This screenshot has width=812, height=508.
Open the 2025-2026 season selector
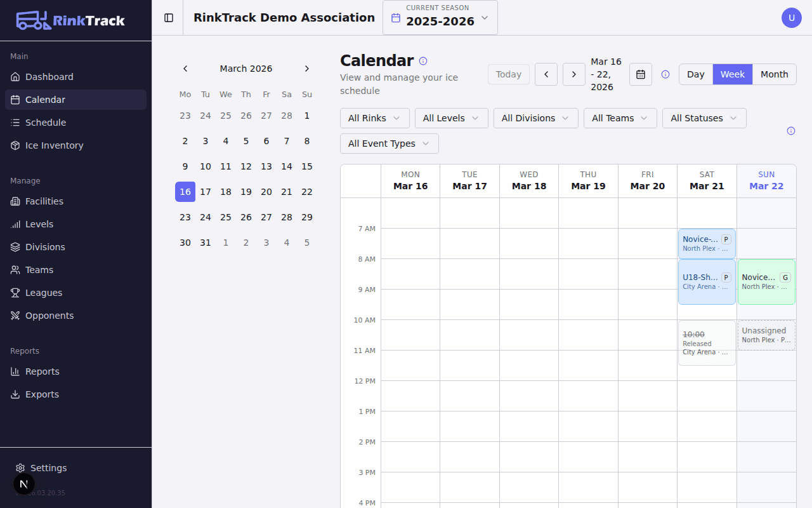[x=440, y=17]
